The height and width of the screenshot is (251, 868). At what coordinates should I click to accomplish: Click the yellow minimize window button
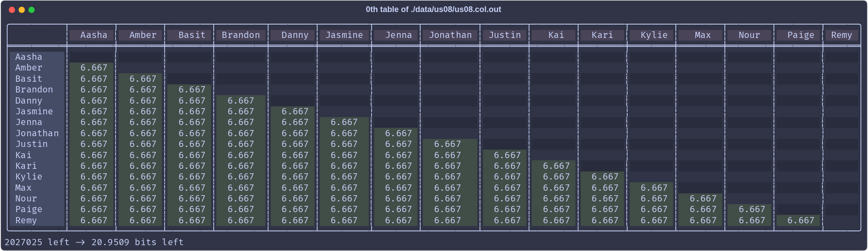[x=22, y=10]
